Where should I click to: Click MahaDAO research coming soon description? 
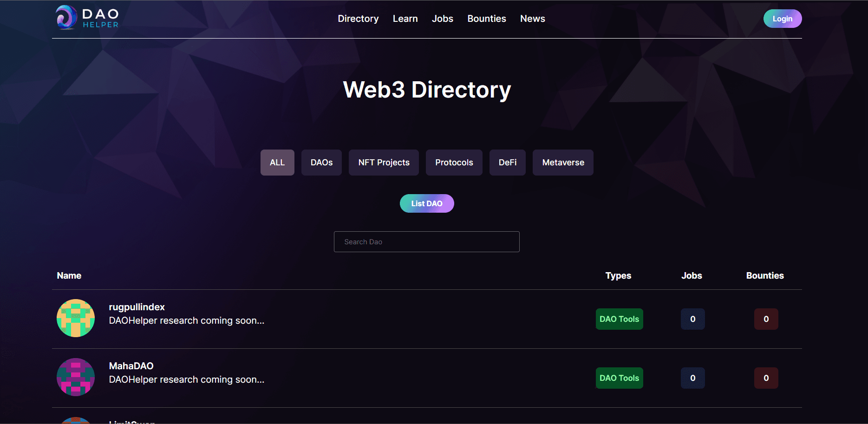tap(187, 379)
